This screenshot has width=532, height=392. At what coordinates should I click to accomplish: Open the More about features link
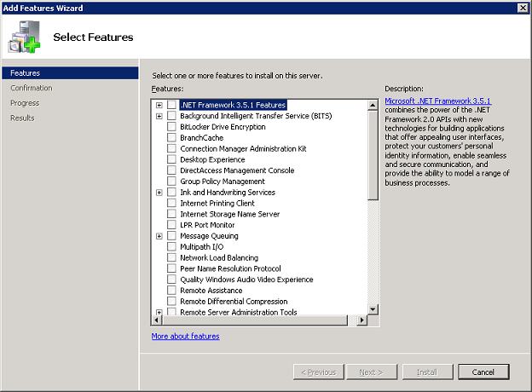coord(186,336)
